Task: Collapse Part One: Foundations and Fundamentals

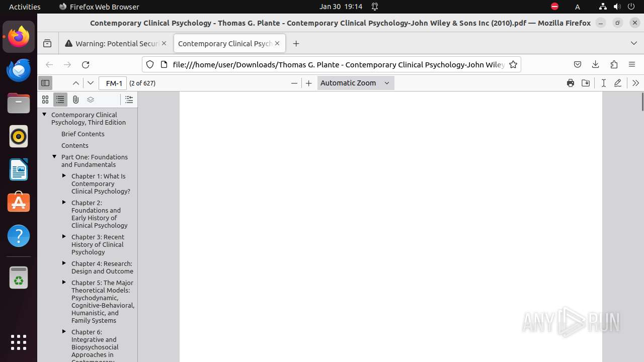Action: (x=54, y=157)
